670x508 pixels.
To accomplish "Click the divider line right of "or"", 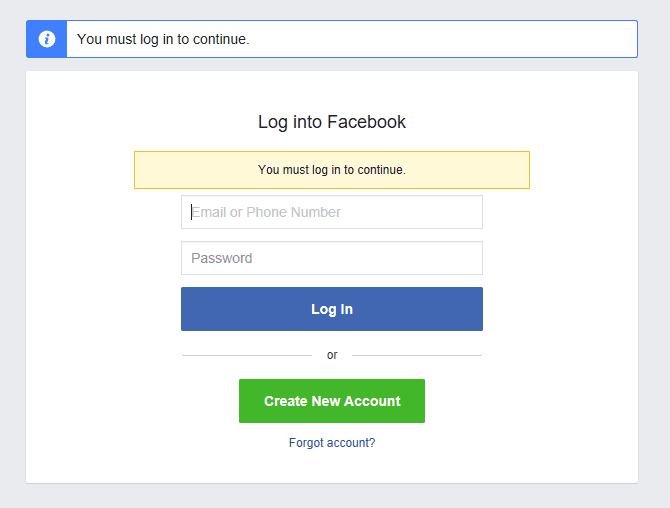I will (417, 355).
